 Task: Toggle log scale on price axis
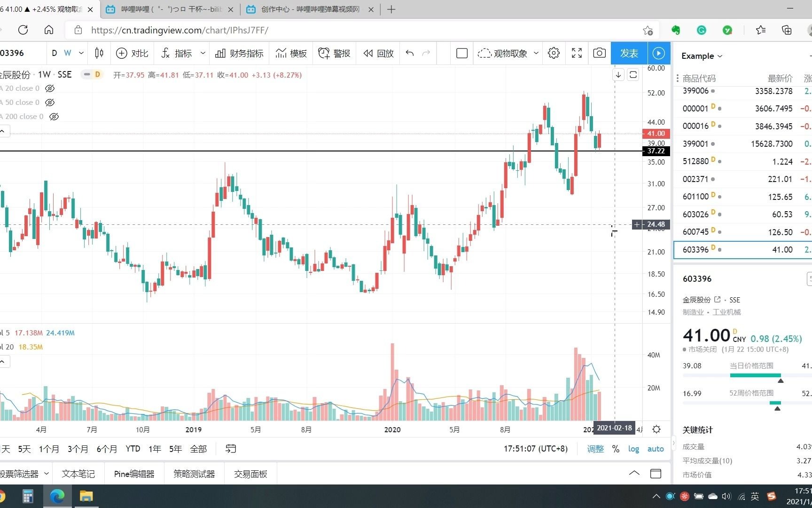click(x=633, y=449)
